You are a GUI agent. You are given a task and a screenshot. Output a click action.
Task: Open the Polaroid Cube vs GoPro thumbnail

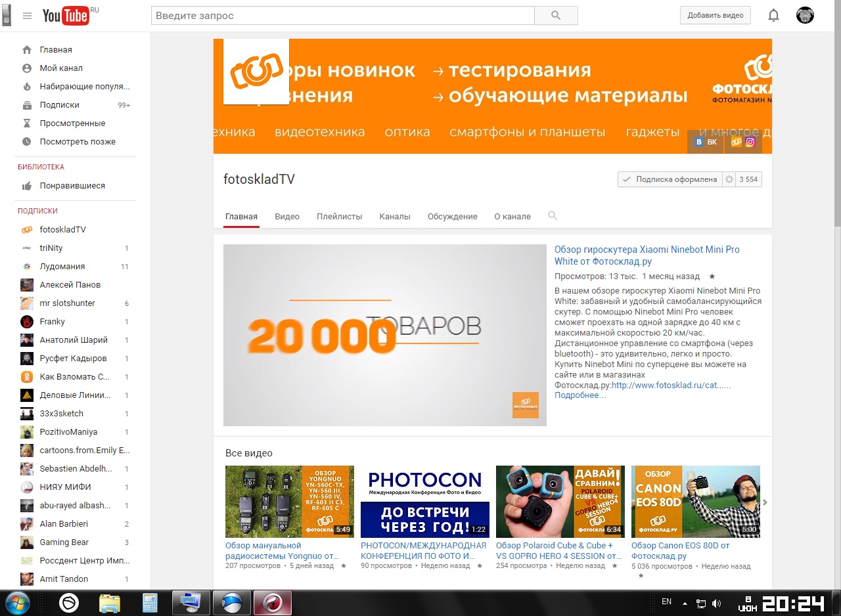[560, 502]
